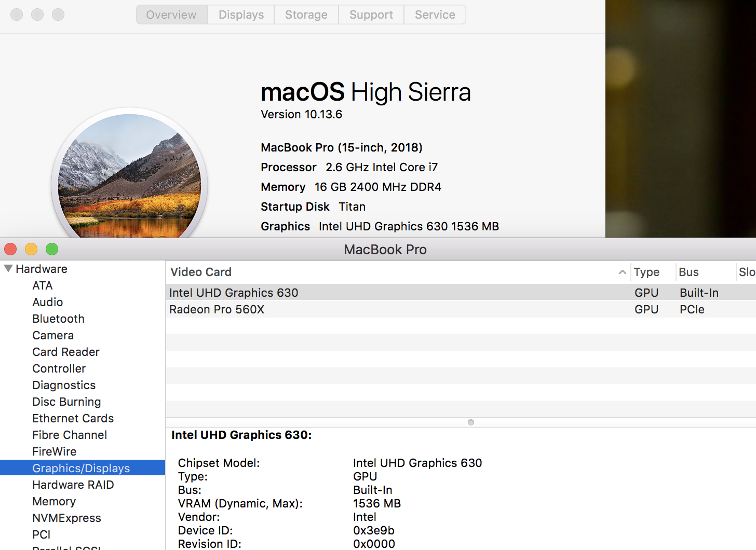Toggle the Video Card sort order arrow
The width and height of the screenshot is (756, 550).
[622, 272]
